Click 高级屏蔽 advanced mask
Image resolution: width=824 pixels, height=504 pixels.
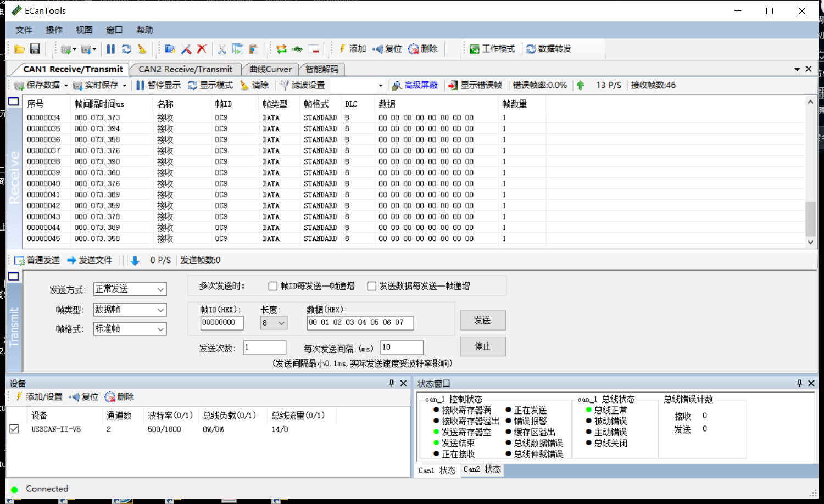(x=415, y=85)
